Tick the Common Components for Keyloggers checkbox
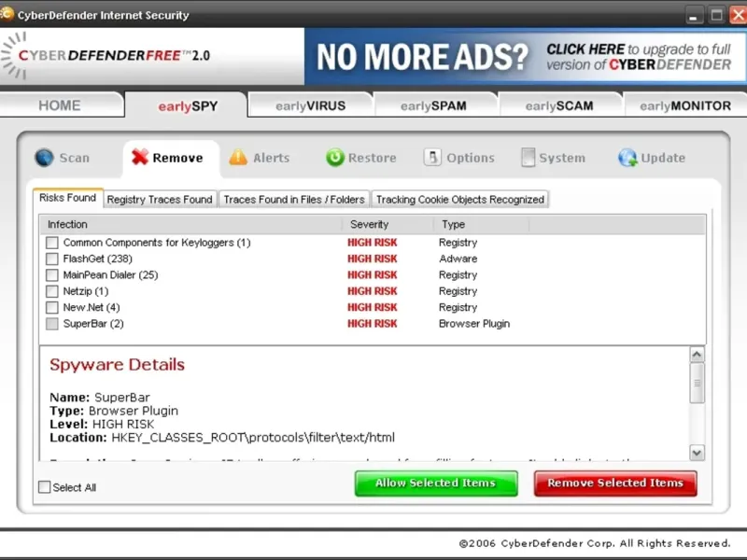The image size is (747, 560). (x=52, y=243)
